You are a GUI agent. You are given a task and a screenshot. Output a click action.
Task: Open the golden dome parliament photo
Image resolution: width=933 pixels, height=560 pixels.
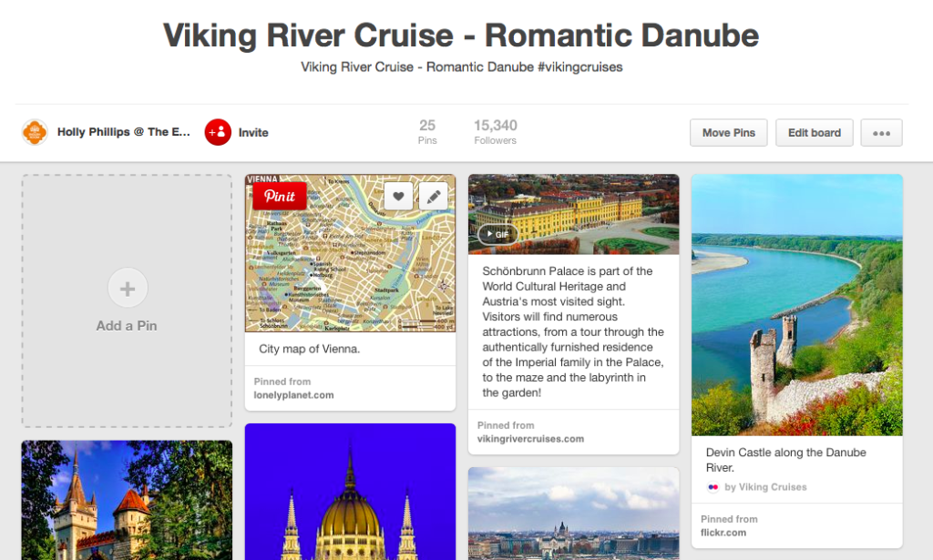351,492
